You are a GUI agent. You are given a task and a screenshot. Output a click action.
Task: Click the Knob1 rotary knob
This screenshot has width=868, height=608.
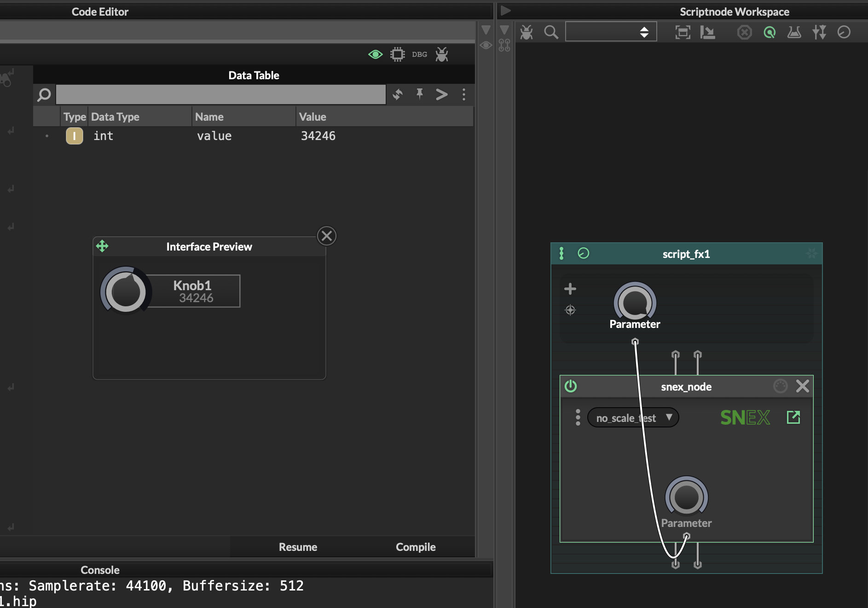[125, 291]
